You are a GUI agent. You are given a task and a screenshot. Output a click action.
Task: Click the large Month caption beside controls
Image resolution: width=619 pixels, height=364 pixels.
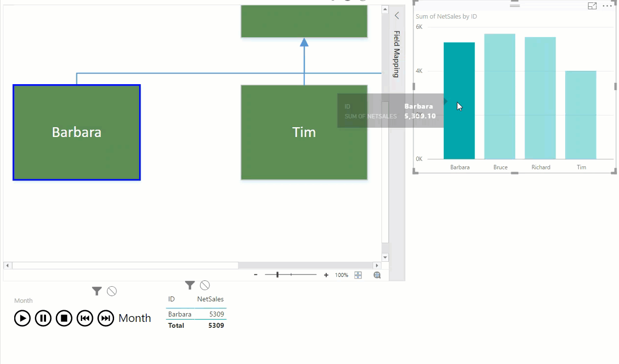[x=135, y=318]
